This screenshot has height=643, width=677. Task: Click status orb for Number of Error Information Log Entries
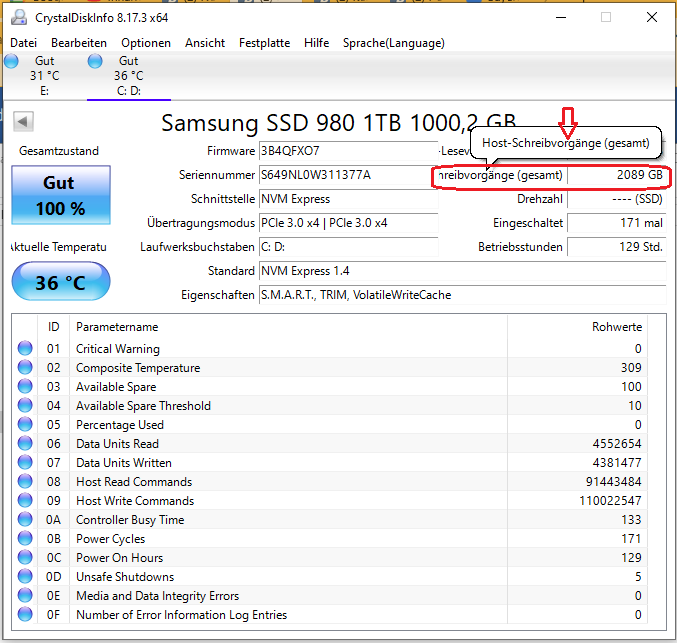[x=25, y=614]
